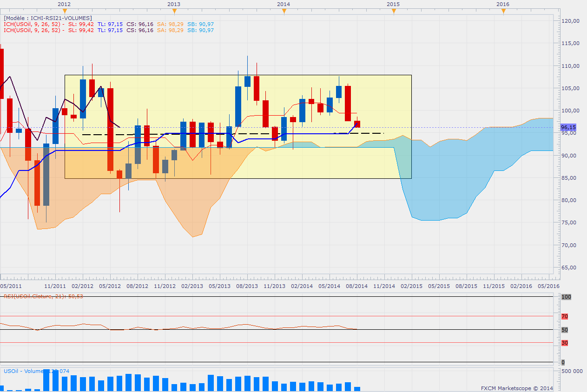Select the first ICH(USOil, 9, 26, 52) indicator label
This screenshot has height=392, width=587.
pyautogui.click(x=33, y=24)
